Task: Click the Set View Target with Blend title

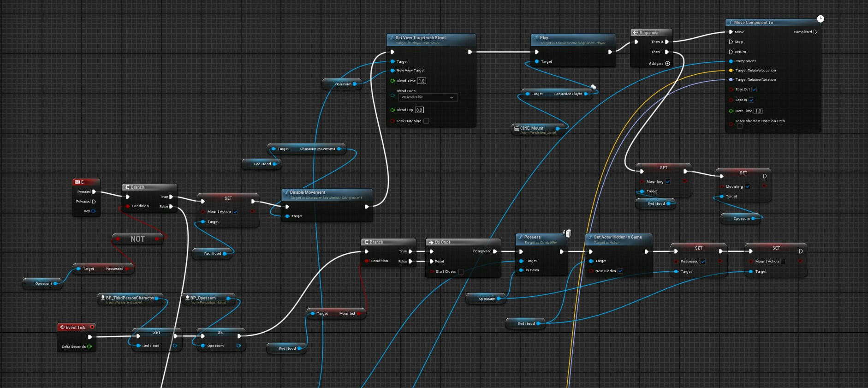Action: click(x=420, y=38)
